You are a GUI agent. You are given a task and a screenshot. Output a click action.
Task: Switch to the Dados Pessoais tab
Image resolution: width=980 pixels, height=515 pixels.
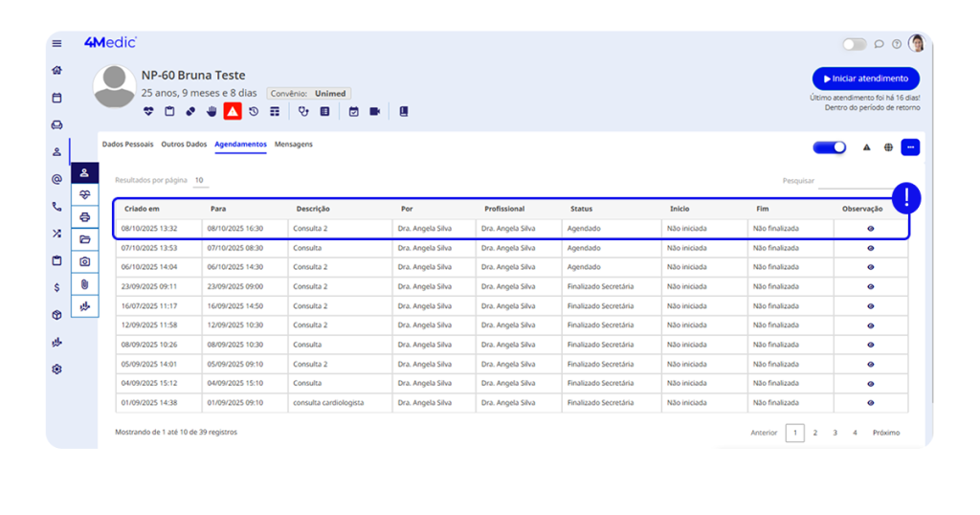pyautogui.click(x=127, y=145)
